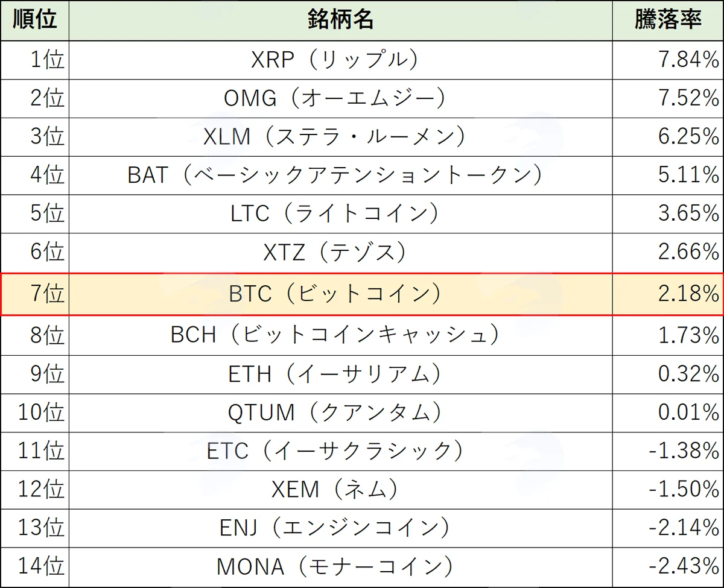This screenshot has height=588, width=724.
Task: Select the OMG(オーエムジー) cell
Action: (341, 98)
